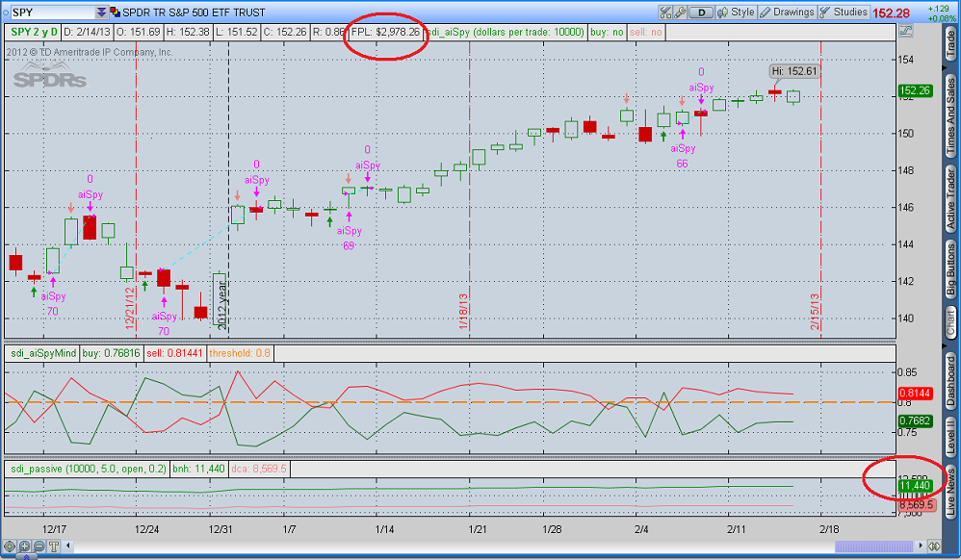This screenshot has width=961, height=560.
Task: Click the left scroll arrow of chart scrollbar
Action: click(x=68, y=546)
